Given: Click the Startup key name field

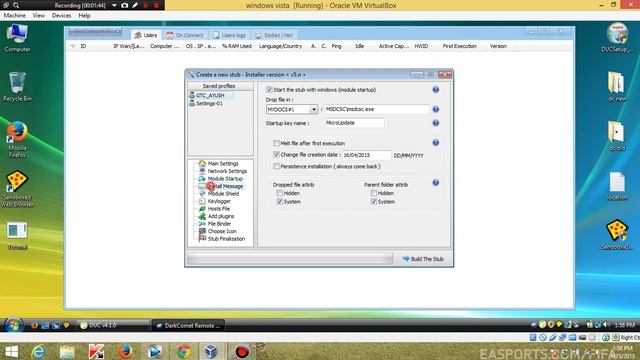Looking at the screenshot, I should 354,123.
